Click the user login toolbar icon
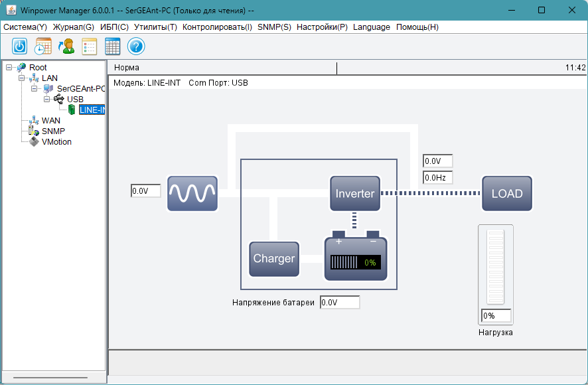The width and height of the screenshot is (588, 385). point(66,46)
